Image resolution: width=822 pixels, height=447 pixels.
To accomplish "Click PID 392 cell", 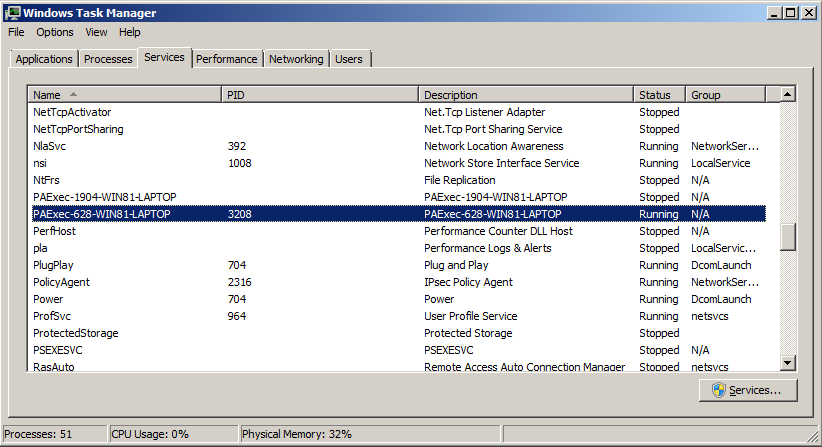I will (x=237, y=146).
